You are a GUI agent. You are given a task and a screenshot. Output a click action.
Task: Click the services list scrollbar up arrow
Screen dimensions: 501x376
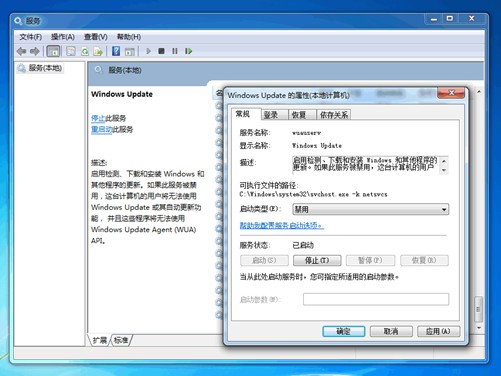(479, 91)
